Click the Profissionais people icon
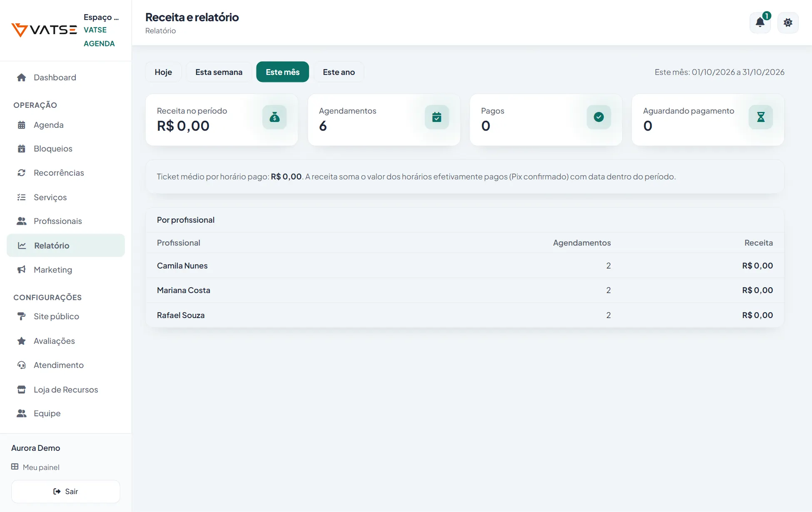The image size is (812, 512). [22, 221]
